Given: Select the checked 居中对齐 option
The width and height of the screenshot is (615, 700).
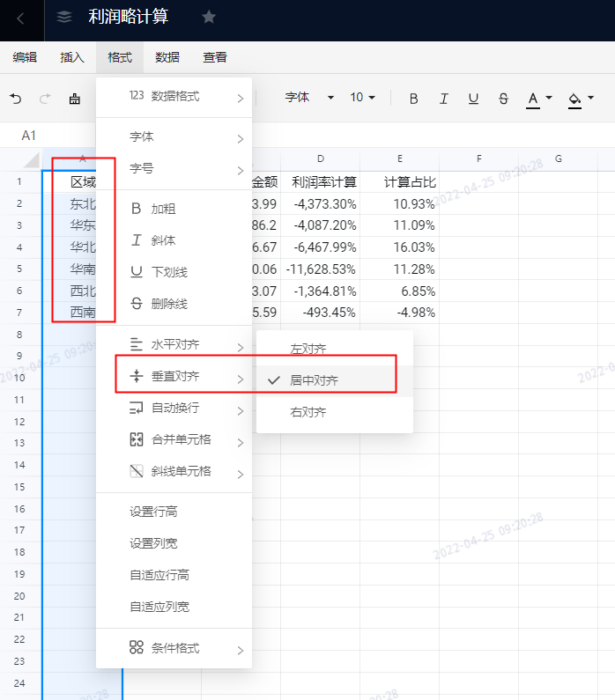Looking at the screenshot, I should coord(314,380).
